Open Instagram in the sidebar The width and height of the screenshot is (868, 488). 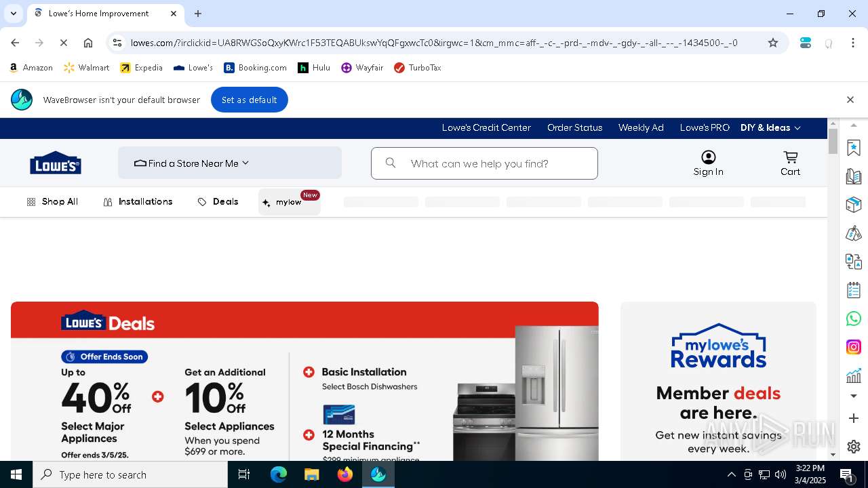coord(854,347)
